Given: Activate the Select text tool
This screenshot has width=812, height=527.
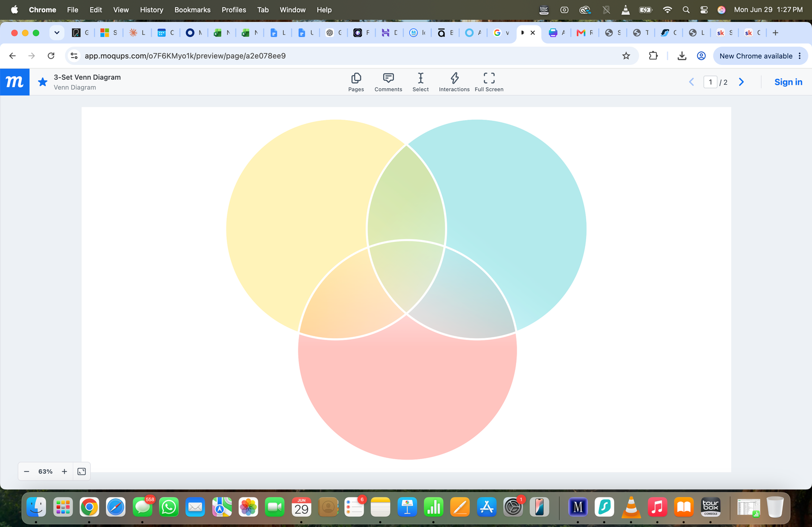Looking at the screenshot, I should point(420,82).
